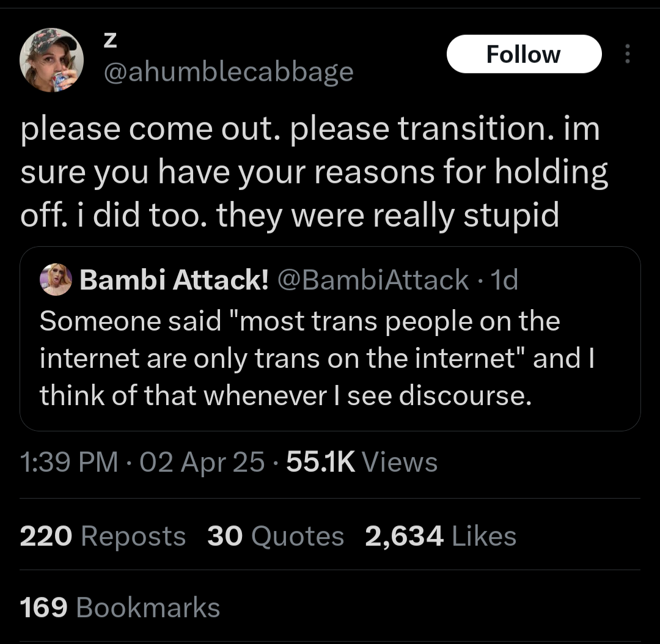
Task: Show the 2,634 Likes list
Action: click(441, 536)
